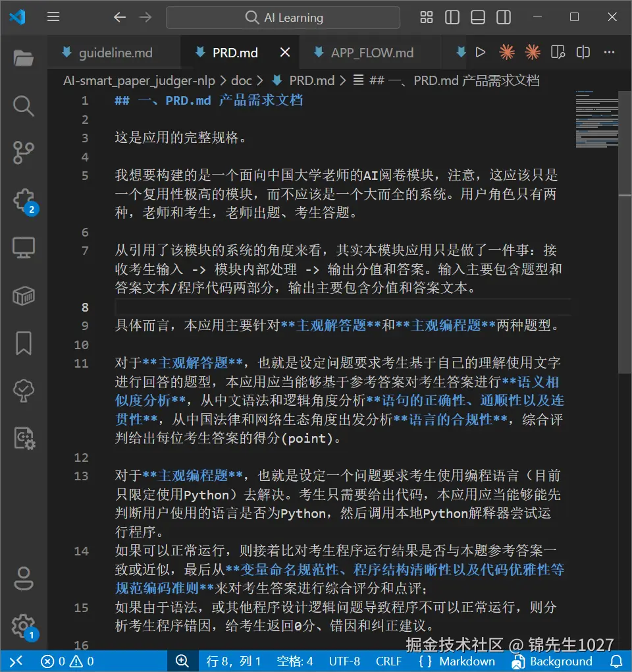
Task: Open the Search view in the sidebar
Action: click(23, 106)
